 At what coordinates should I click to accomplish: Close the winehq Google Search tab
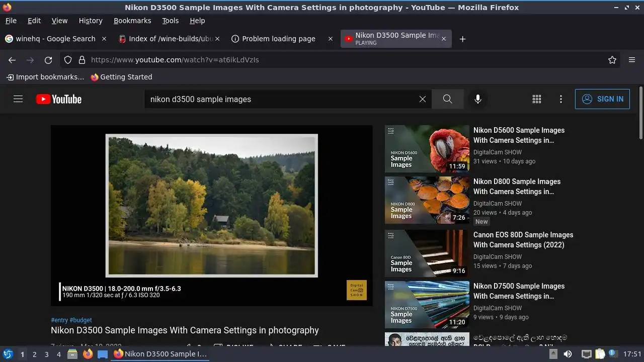(x=104, y=39)
